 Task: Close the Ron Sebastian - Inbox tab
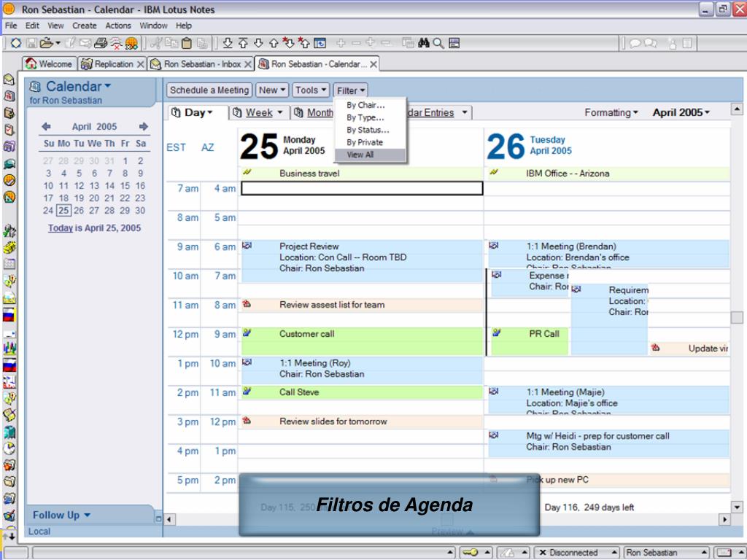click(x=248, y=64)
